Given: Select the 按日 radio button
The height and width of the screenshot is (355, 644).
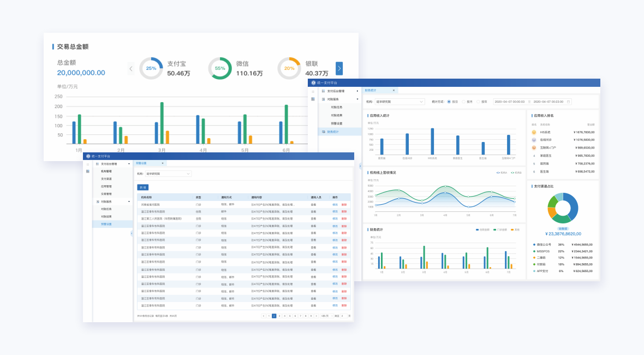Looking at the screenshot, I should click(x=449, y=102).
